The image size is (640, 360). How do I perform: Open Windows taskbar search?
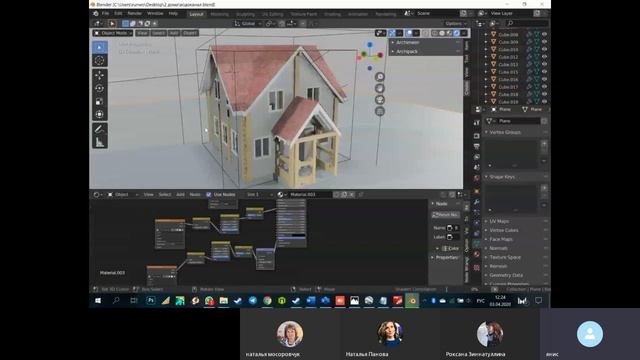[116, 301]
